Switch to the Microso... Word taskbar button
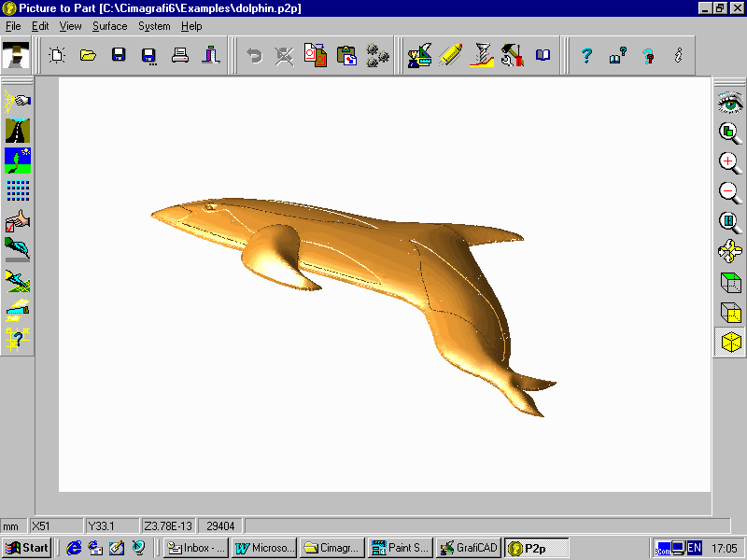 pos(264,548)
